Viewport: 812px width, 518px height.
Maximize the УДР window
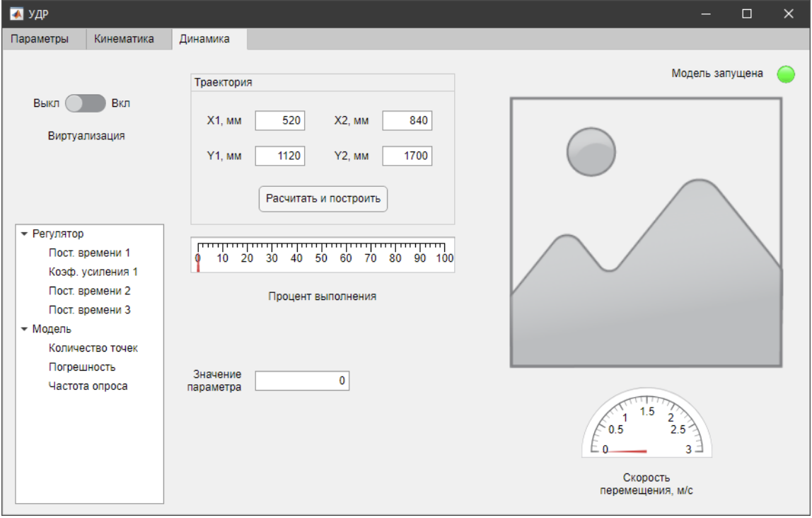click(747, 14)
